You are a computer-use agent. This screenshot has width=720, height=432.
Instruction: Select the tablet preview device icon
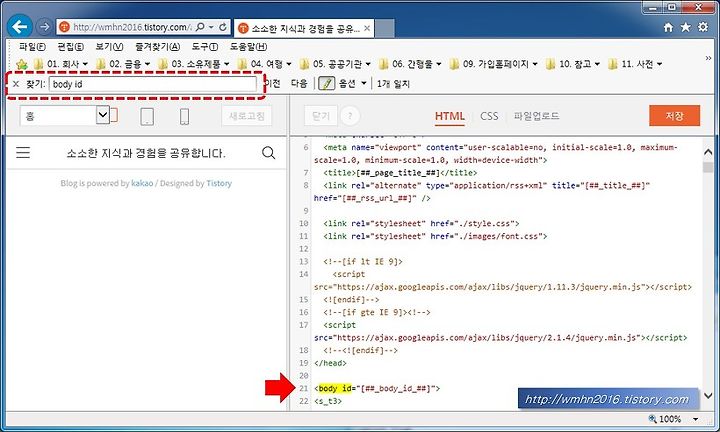pos(147,116)
